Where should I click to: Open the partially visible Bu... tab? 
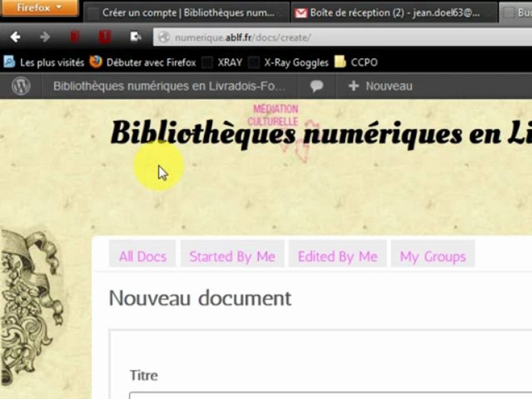click(x=516, y=13)
